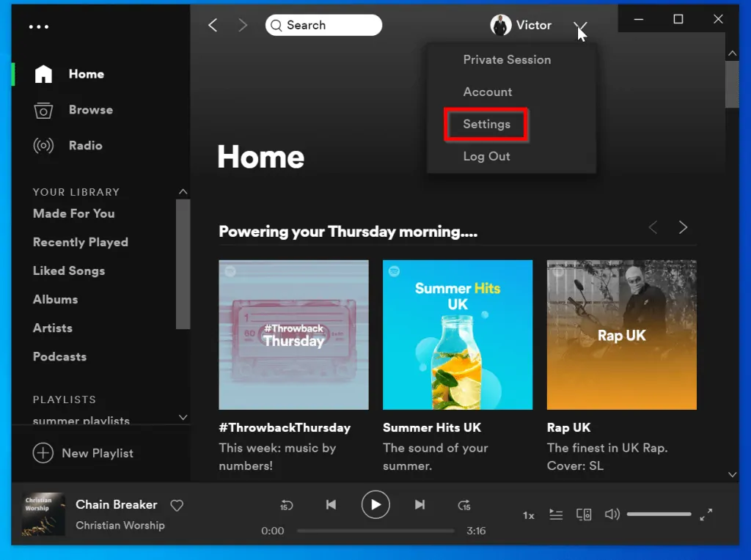Expand the summer playlists entry
The height and width of the screenshot is (560, 751).
tap(183, 417)
